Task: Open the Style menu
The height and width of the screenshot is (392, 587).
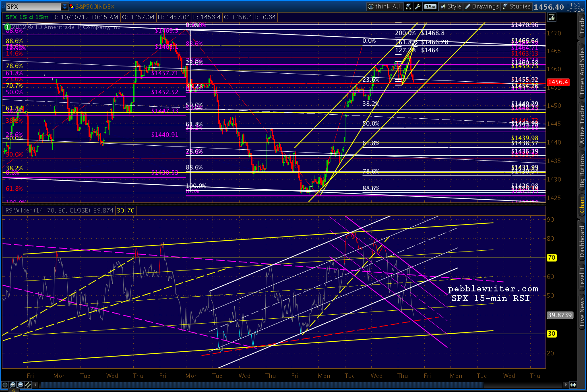Action: pyautogui.click(x=451, y=6)
